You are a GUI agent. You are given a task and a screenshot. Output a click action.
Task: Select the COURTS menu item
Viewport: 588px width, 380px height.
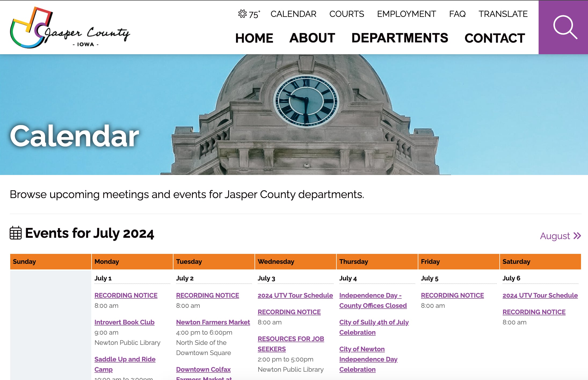346,14
